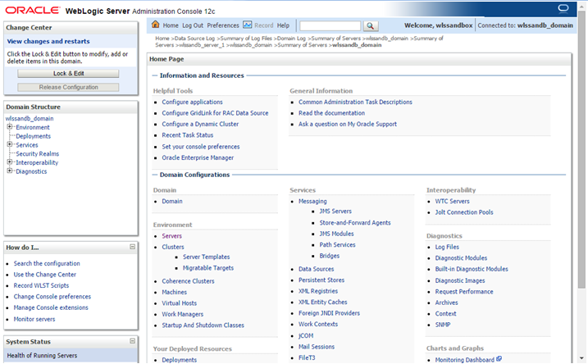Click external link icon beside Monitoring Dashboard
Viewport: 588px width, 364px height.
pyautogui.click(x=499, y=359)
